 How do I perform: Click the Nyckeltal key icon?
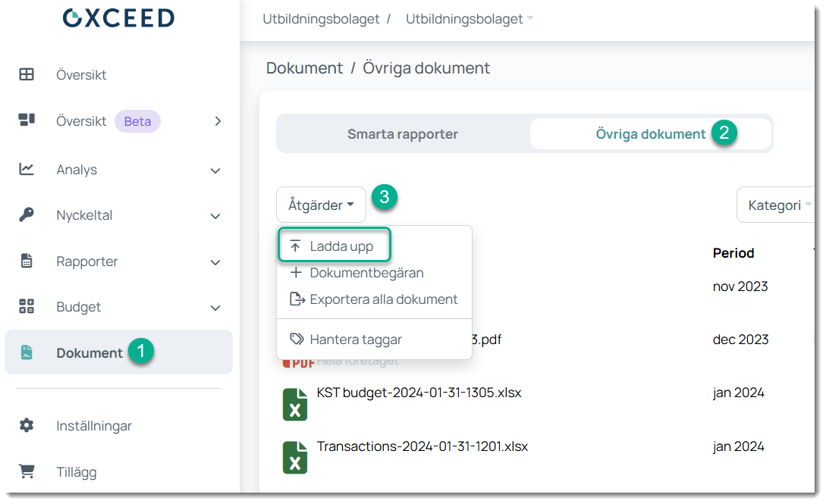pos(27,215)
